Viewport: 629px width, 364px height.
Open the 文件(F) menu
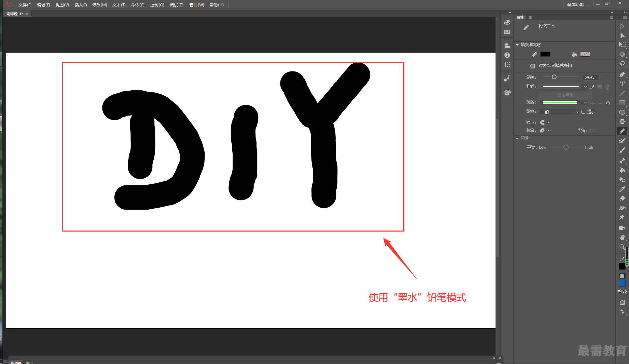(25, 5)
